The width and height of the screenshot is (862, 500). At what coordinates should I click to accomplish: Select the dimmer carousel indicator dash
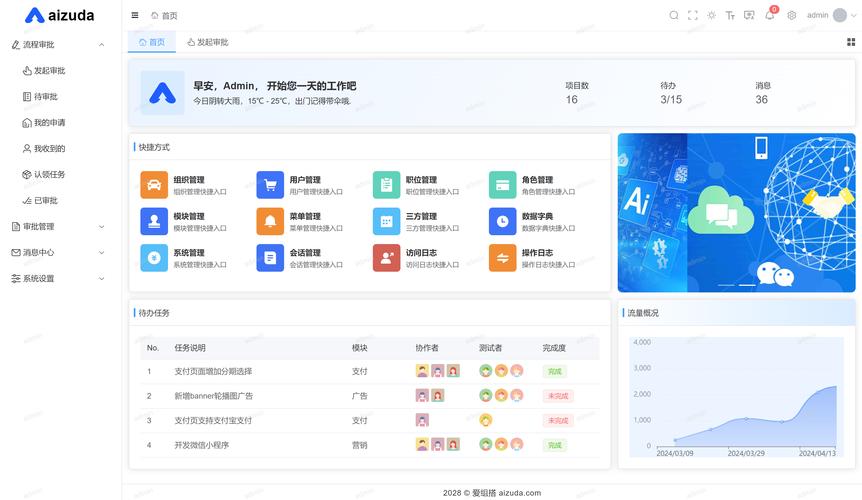[x=726, y=285]
